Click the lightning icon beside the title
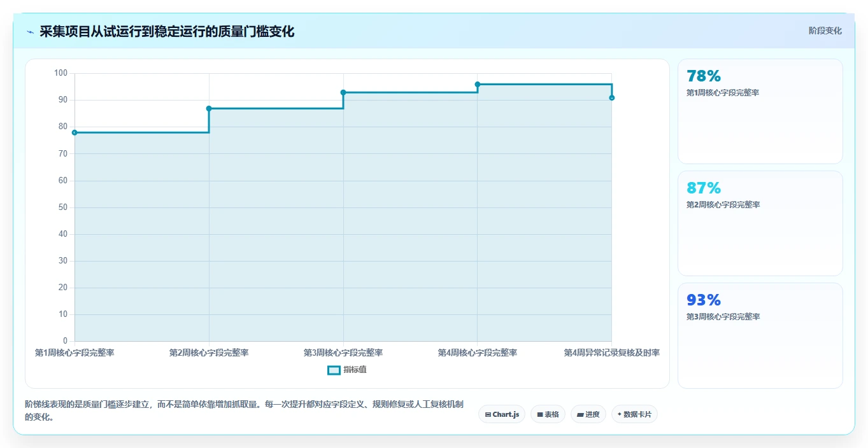 (x=30, y=32)
